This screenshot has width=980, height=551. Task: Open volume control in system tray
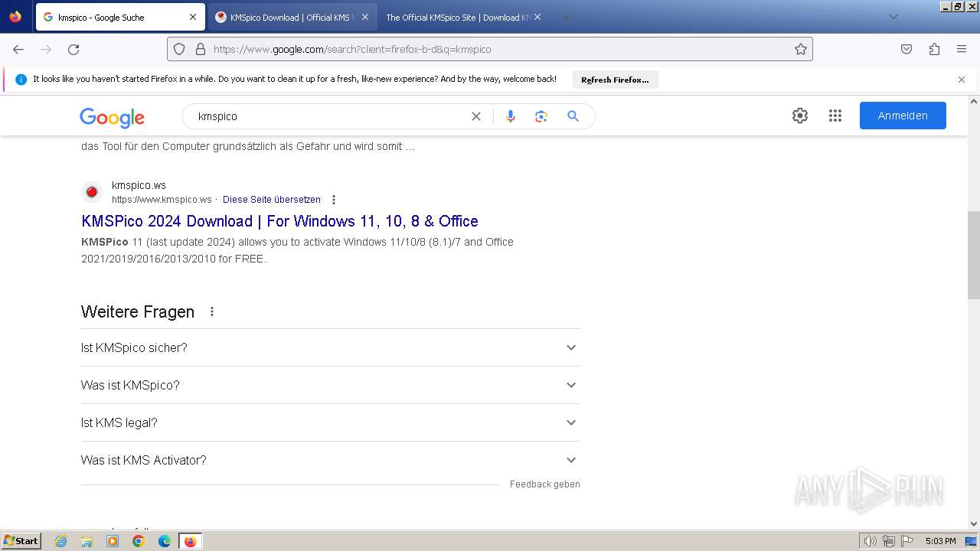[870, 541]
